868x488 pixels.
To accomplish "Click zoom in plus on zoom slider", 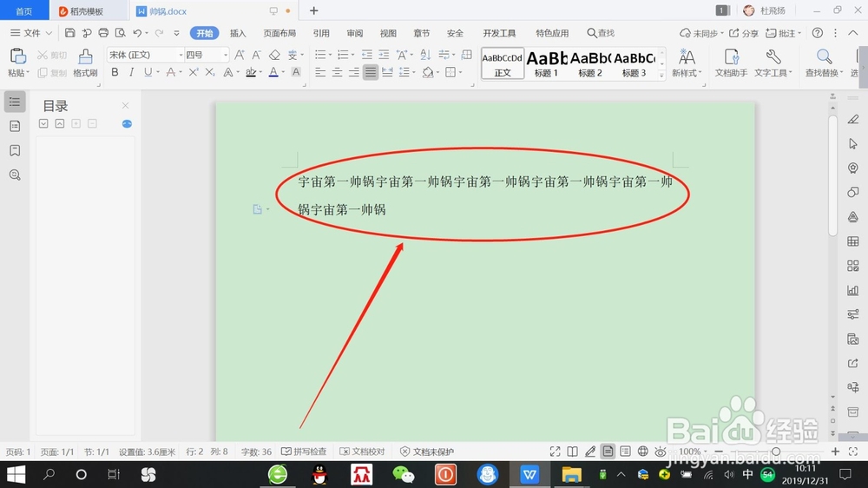I will click(x=835, y=452).
